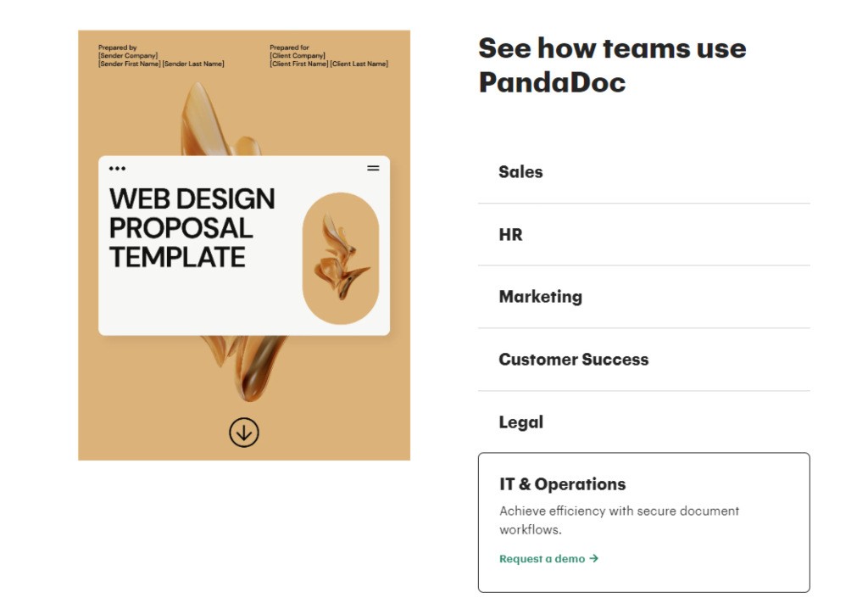Expand the Legal section
Screen dimensions: 868x609
pos(520,422)
